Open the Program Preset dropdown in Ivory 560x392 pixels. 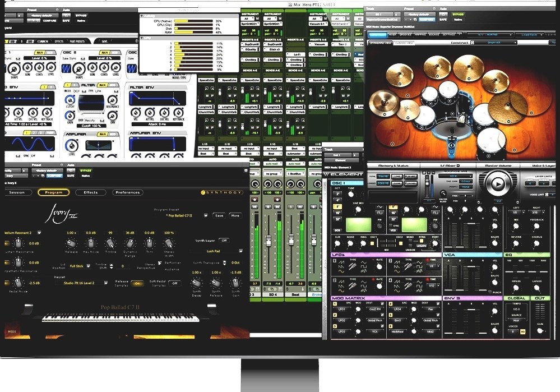pos(206,215)
